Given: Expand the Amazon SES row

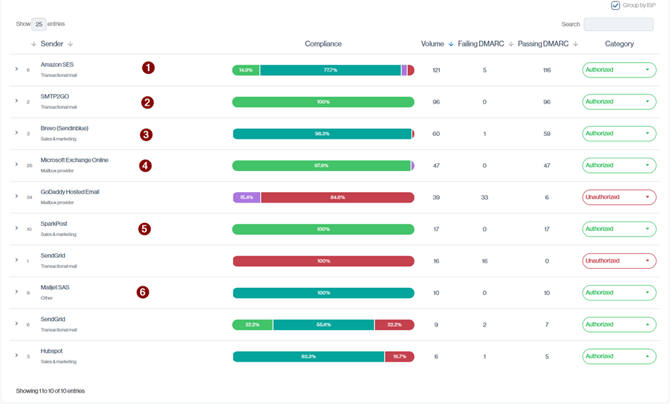Looking at the screenshot, I should click(17, 69).
